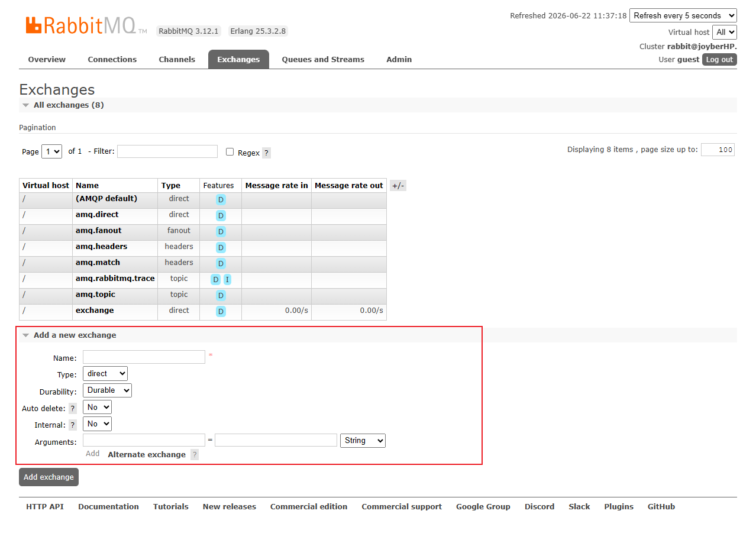This screenshot has width=756, height=543.
Task: Open the Commercial edition footer link
Action: click(x=309, y=506)
